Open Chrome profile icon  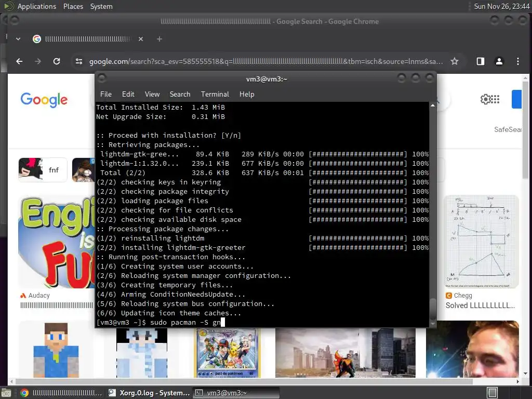click(x=499, y=61)
